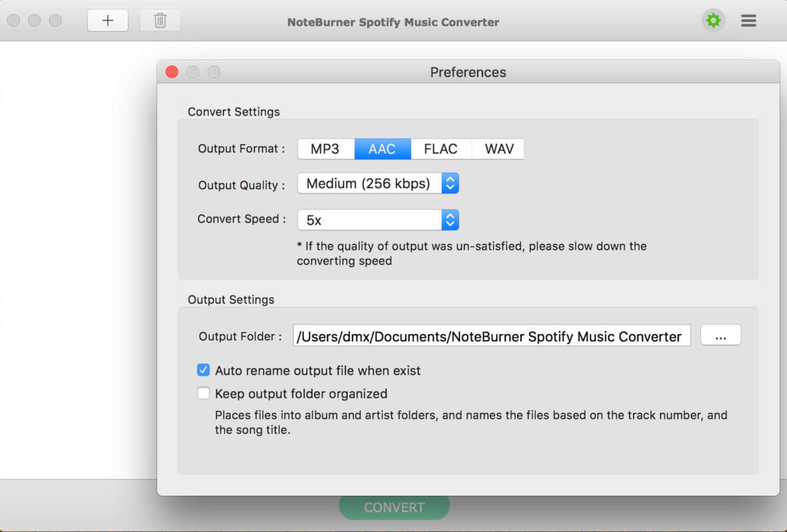This screenshot has width=787, height=532.
Task: Select MP3 output format
Action: point(326,149)
